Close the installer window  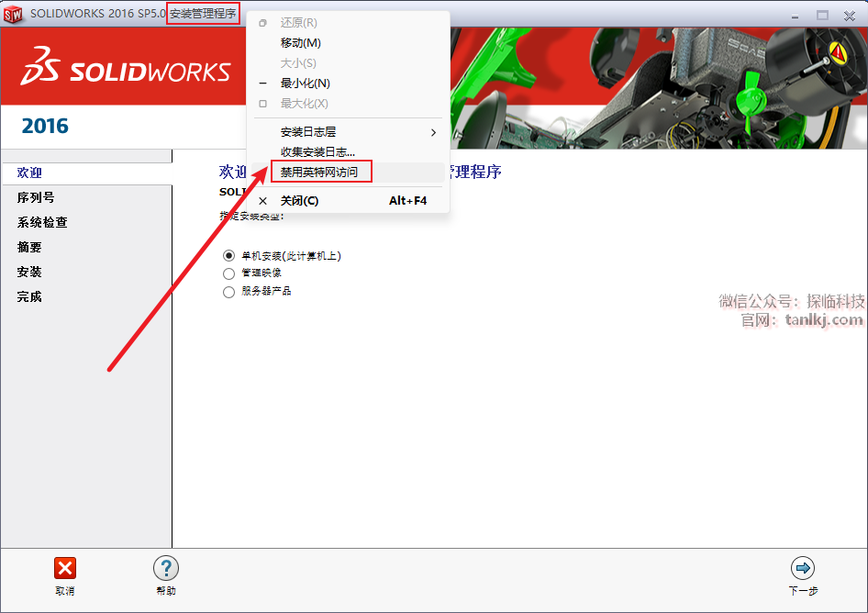[850, 16]
